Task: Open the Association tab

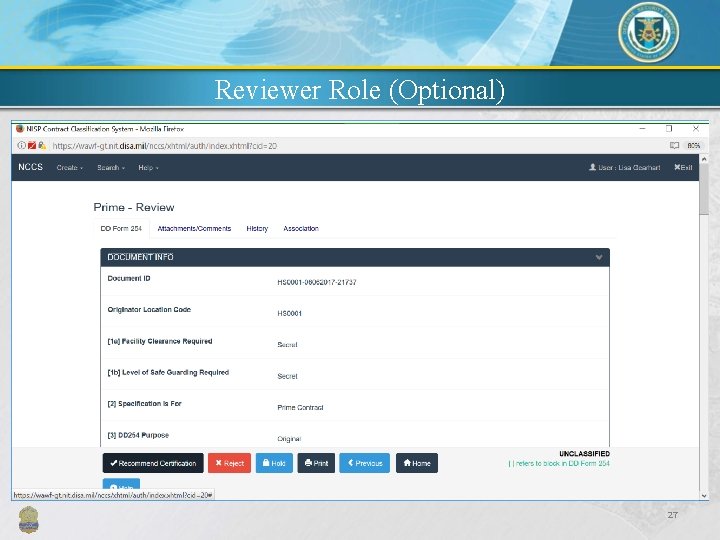Action: [x=301, y=228]
